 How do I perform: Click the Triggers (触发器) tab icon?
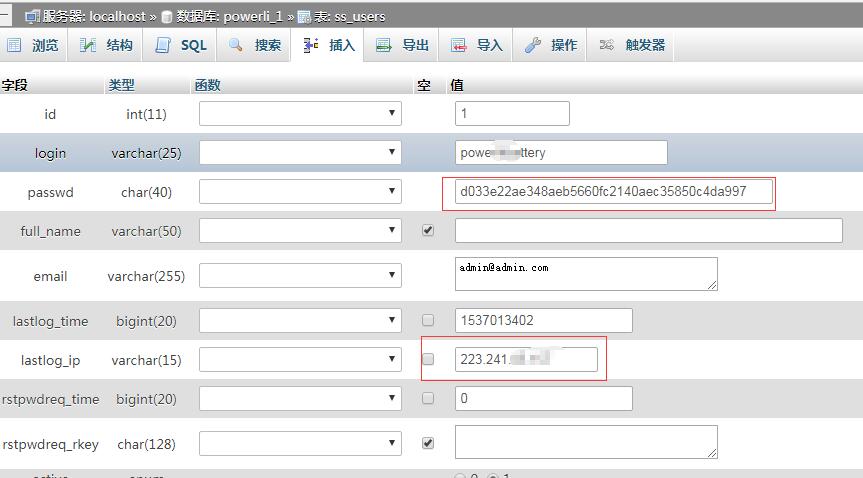pos(607,46)
